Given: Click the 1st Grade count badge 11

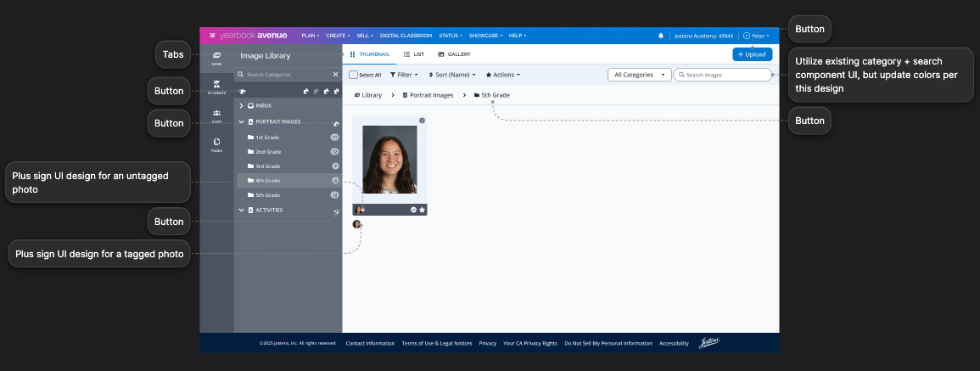Looking at the screenshot, I should pos(334,137).
